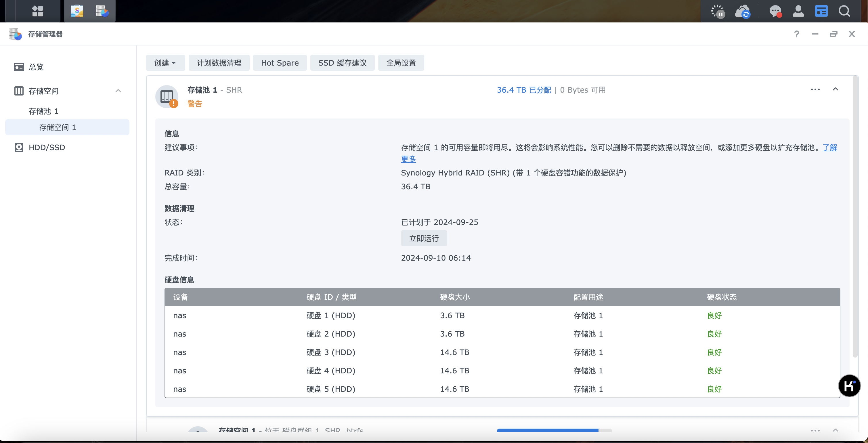This screenshot has height=443, width=868.
Task: Collapse the 存储池 1 panel
Action: (836, 89)
